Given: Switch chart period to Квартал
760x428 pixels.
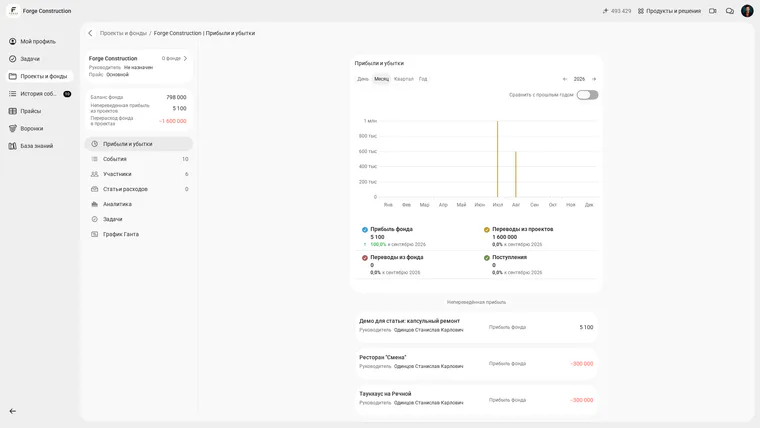Looking at the screenshot, I should 404,79.
